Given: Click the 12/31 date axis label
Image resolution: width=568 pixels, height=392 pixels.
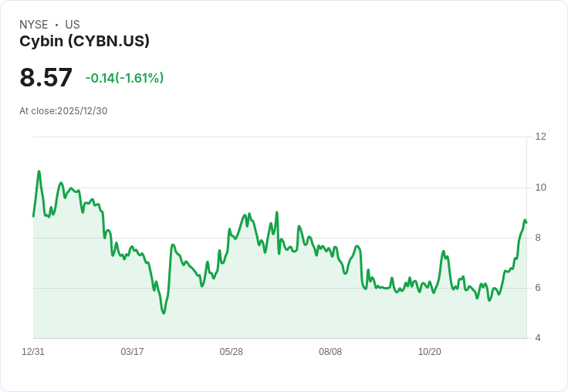Looking at the screenshot, I should click(33, 352).
